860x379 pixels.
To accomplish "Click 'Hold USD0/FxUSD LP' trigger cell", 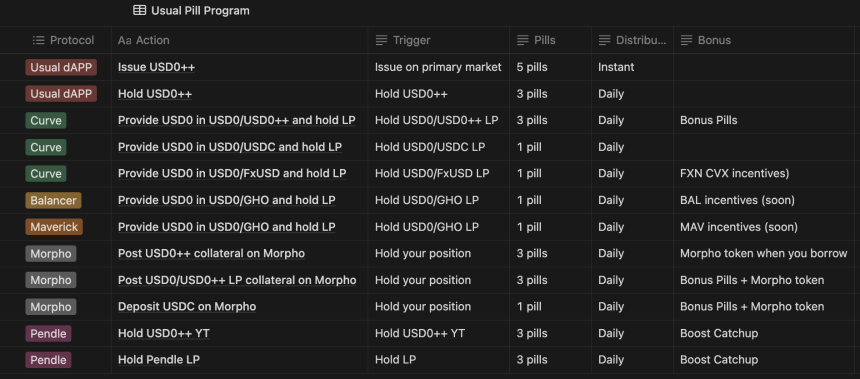I will 432,173.
